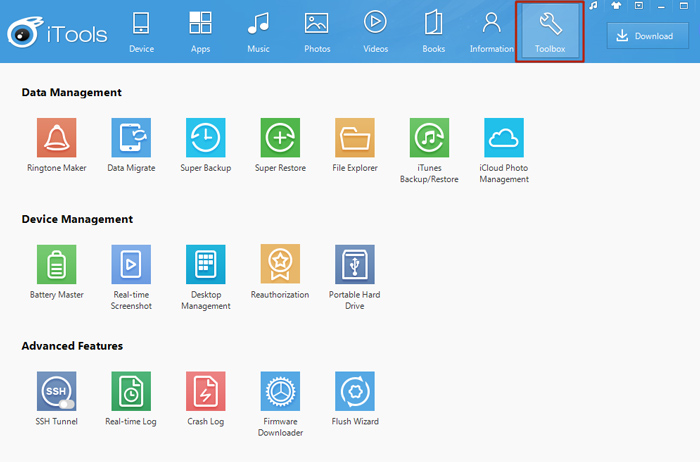This screenshot has width=700, height=462.
Task: Select the Reauthorization tool
Action: coord(280,264)
